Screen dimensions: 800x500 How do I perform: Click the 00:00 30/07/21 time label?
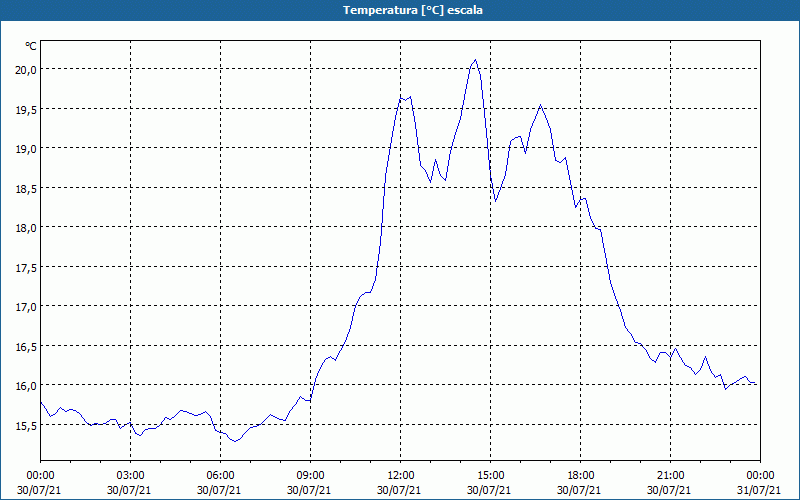[41, 483]
